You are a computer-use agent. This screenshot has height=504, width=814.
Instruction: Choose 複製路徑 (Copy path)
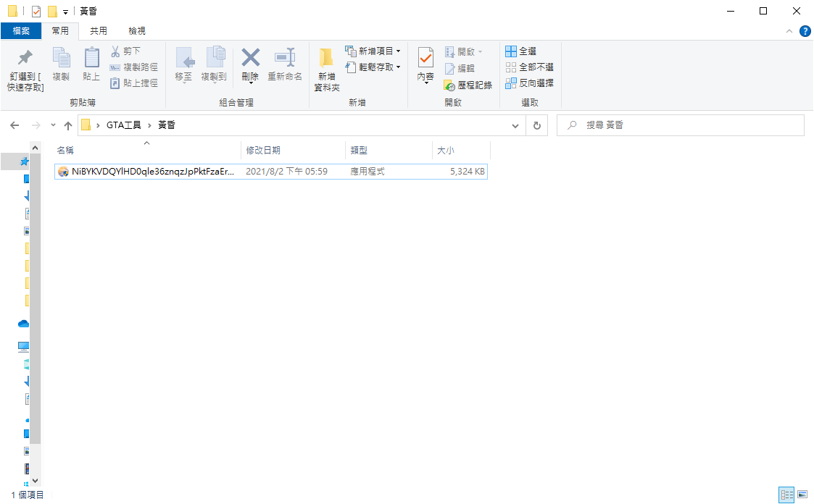point(134,67)
